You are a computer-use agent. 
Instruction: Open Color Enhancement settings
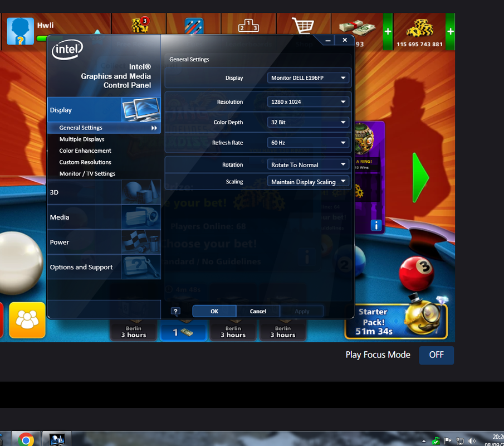(85, 151)
